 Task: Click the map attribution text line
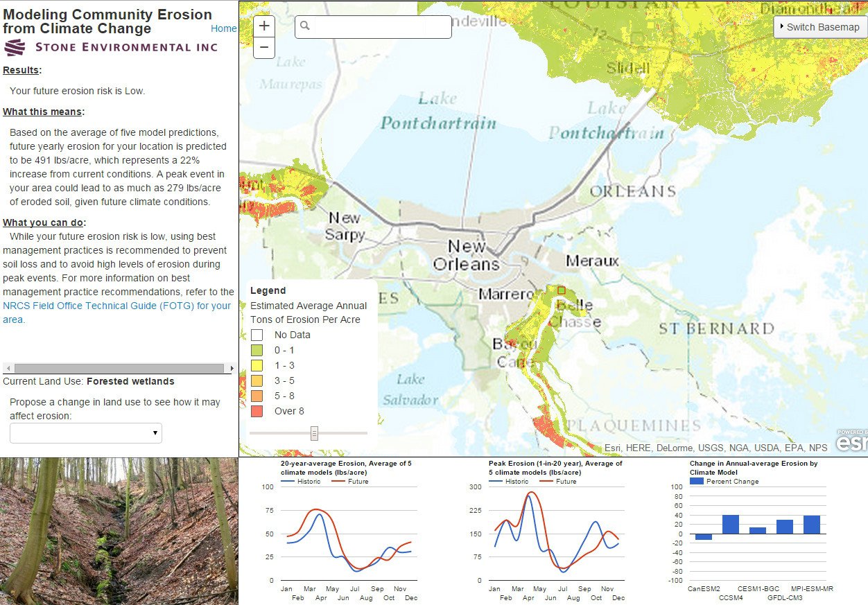pyautogui.click(x=715, y=448)
